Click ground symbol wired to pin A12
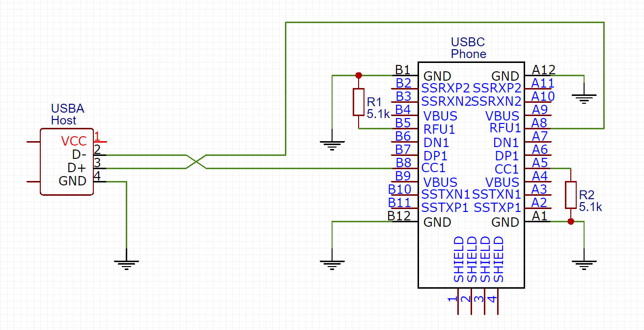 (584, 99)
